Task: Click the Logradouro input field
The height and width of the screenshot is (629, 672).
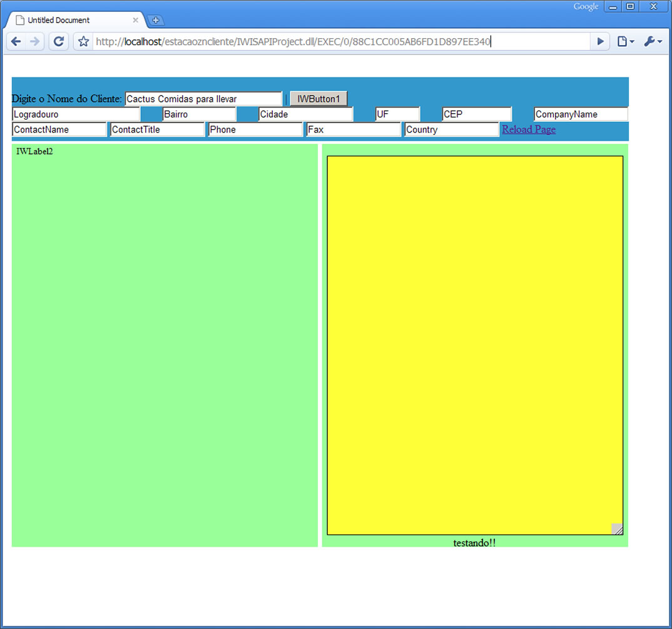Action: click(76, 114)
